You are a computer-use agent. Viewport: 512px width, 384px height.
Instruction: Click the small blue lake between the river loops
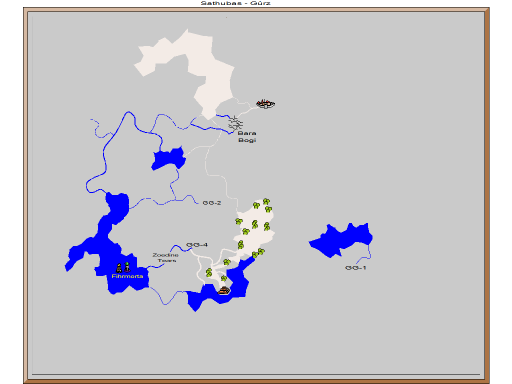(169, 158)
